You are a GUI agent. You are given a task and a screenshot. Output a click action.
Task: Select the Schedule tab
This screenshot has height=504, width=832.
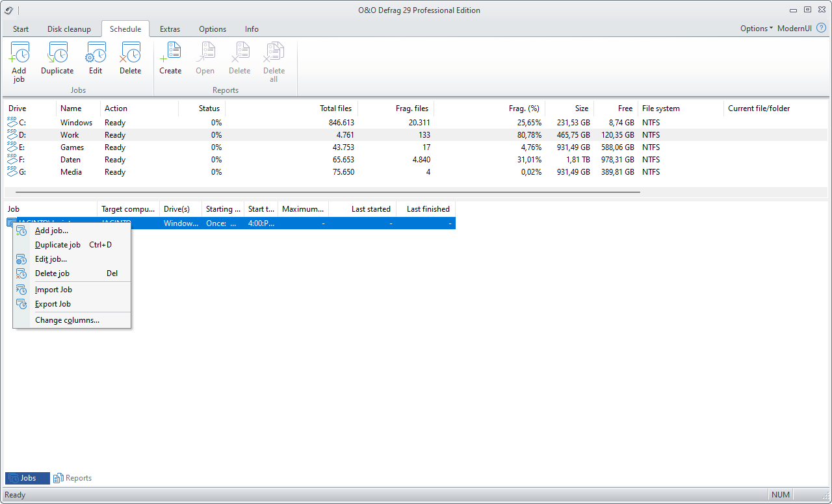(x=125, y=29)
